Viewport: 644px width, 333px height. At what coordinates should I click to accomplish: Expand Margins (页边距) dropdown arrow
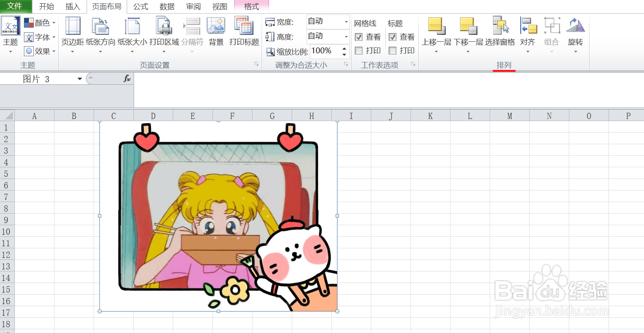click(x=73, y=52)
